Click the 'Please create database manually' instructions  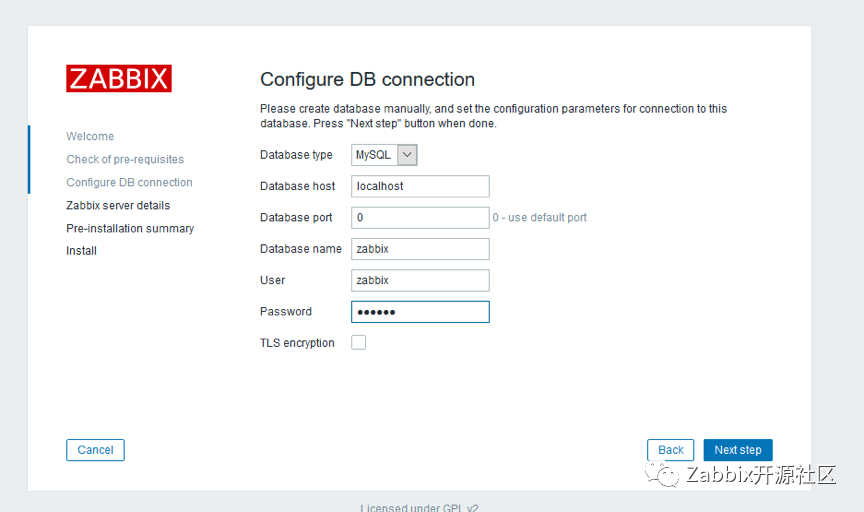(x=493, y=116)
